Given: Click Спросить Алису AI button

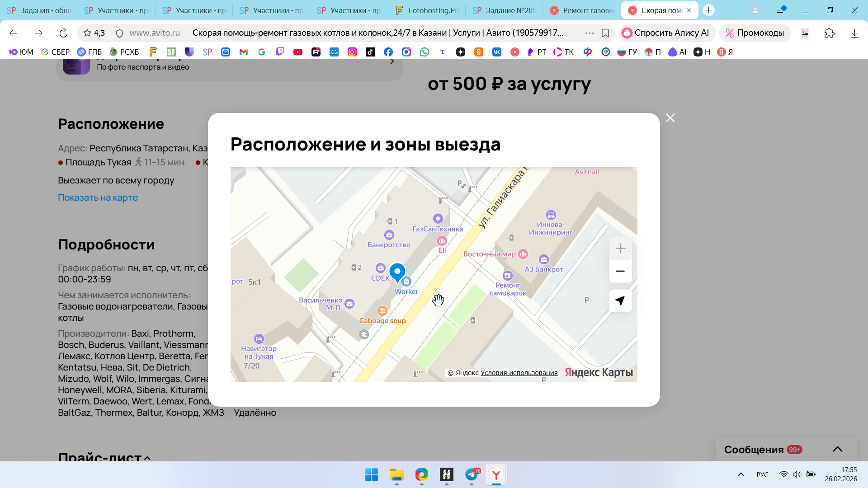Looking at the screenshot, I should pos(666,33).
